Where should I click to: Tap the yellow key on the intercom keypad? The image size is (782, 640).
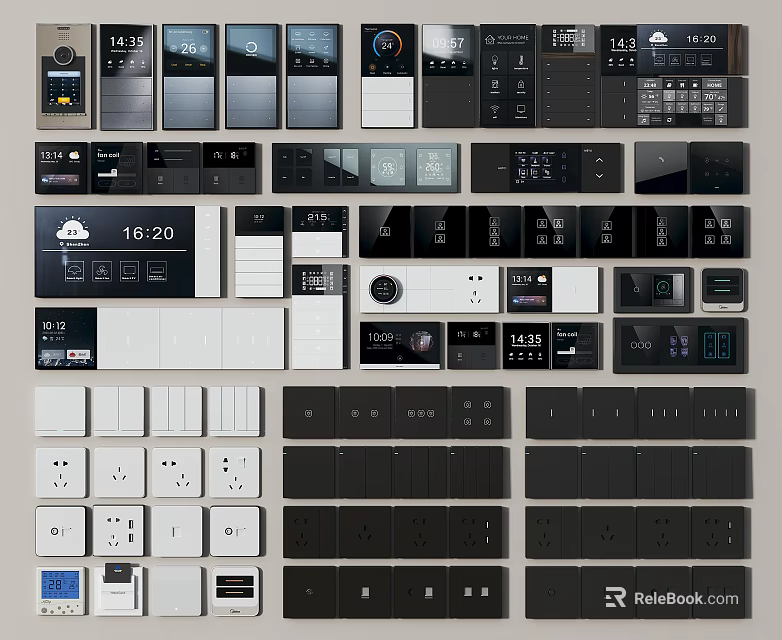point(64,100)
